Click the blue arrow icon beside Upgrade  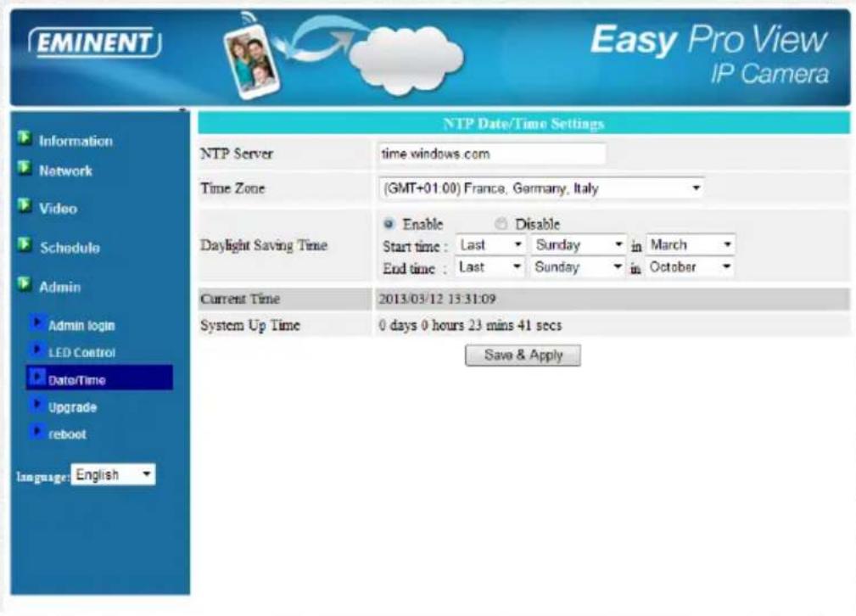click(37, 405)
